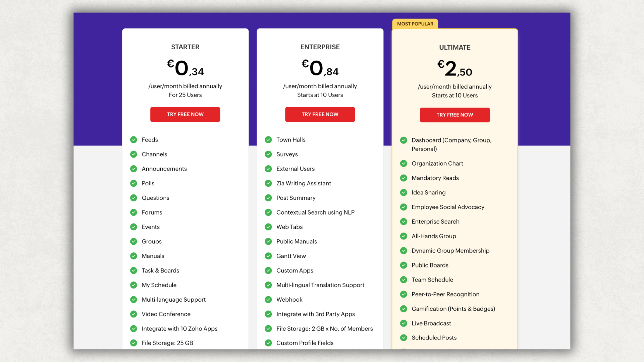Click check icon beside Dashboard (Company, Group, Personal)

point(404,140)
